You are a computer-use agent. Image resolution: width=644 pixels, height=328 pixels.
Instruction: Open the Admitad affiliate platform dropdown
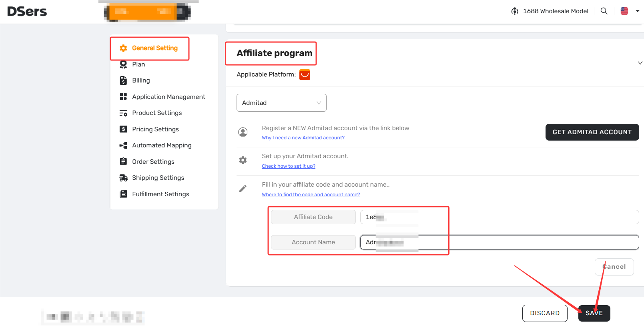coord(281,103)
